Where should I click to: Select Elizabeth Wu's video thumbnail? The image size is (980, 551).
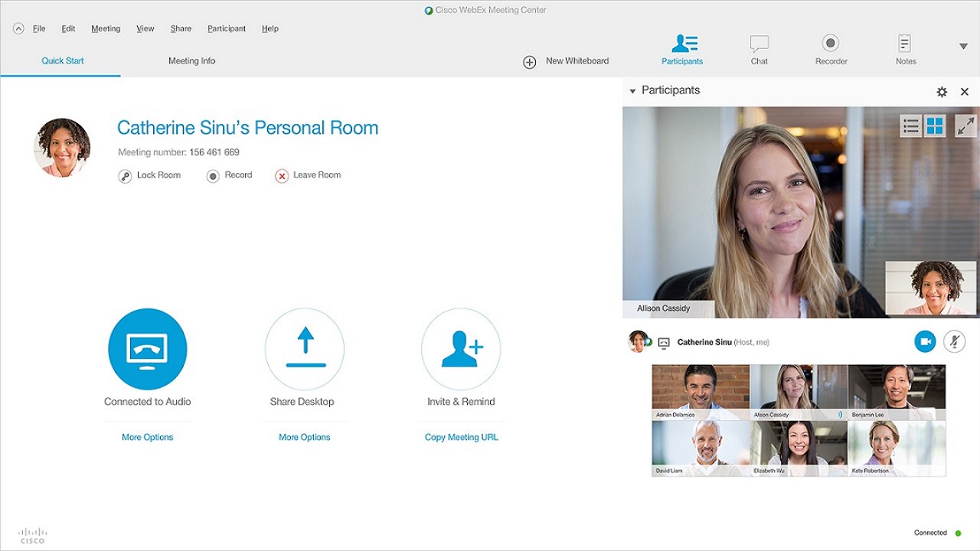pyautogui.click(x=799, y=448)
